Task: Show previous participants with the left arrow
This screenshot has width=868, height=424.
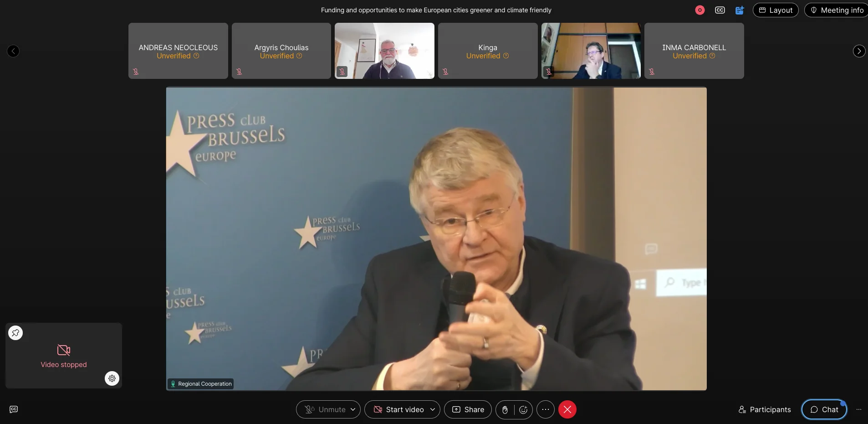Action: [x=13, y=51]
